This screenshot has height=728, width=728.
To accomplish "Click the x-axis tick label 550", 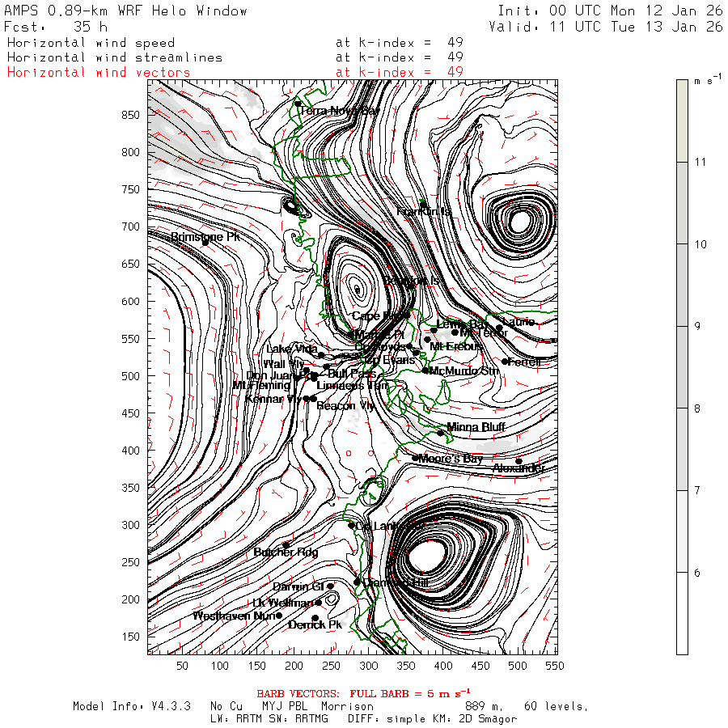I will coord(555,667).
